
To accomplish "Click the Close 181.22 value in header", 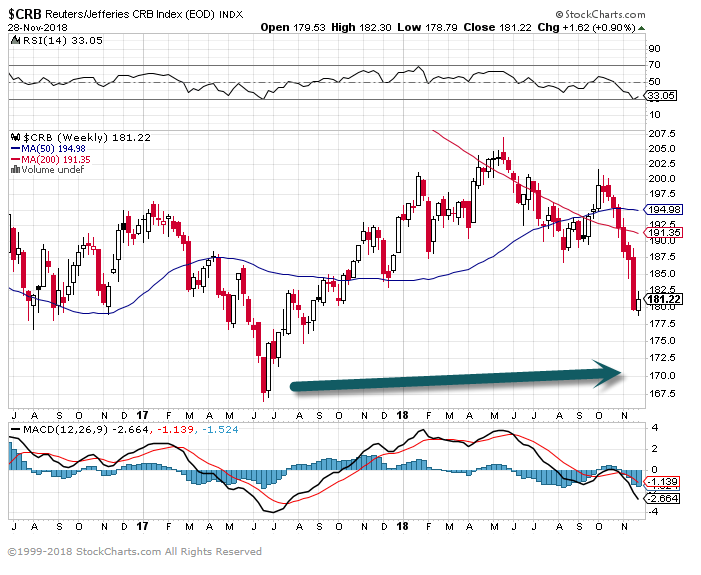I will click(498, 27).
